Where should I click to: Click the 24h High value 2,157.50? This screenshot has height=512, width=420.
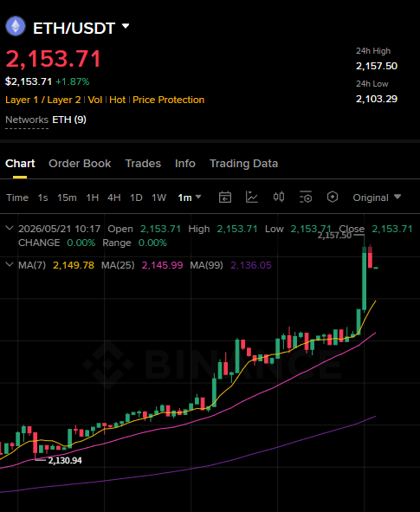pos(377,66)
